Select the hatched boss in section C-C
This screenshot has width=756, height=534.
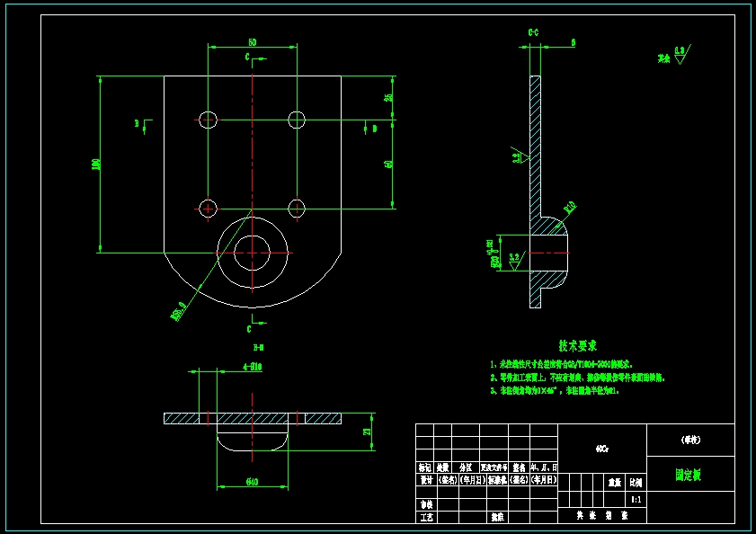pyautogui.click(x=548, y=253)
